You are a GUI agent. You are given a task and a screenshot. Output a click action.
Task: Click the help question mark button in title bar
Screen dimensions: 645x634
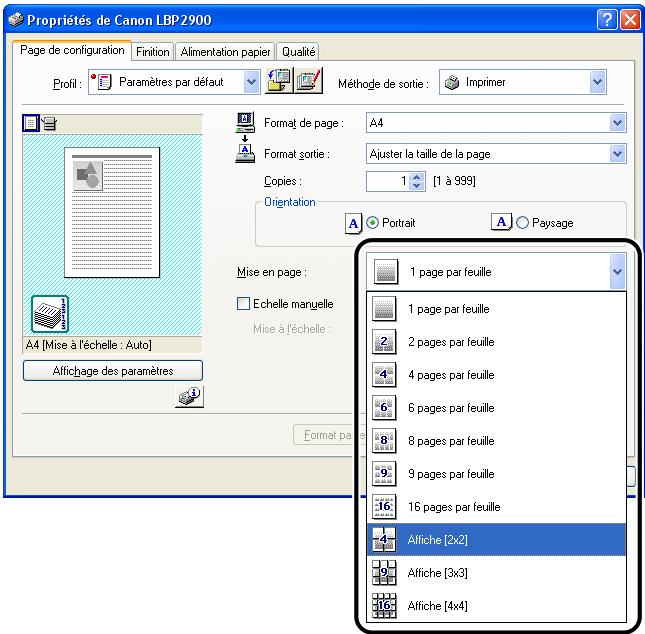point(607,20)
